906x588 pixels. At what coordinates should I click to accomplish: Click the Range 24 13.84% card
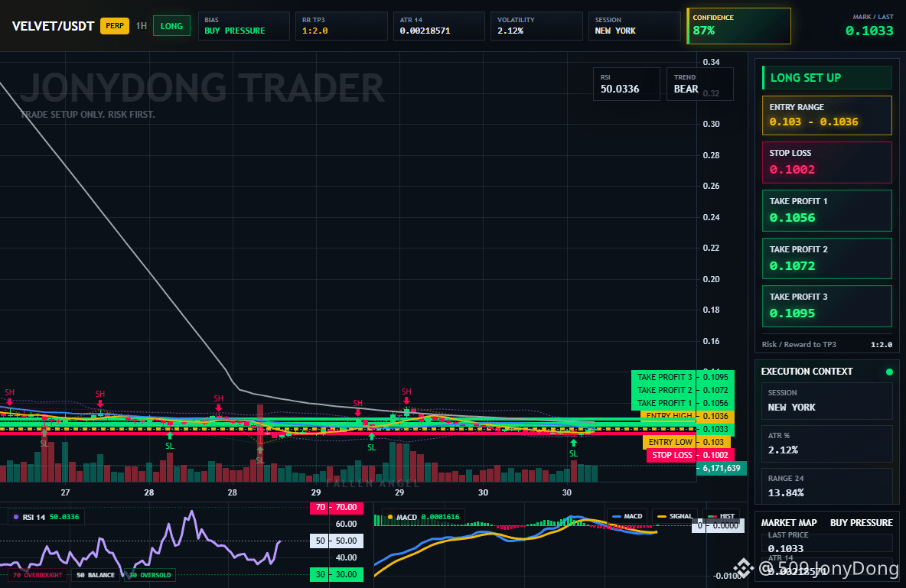click(x=827, y=486)
